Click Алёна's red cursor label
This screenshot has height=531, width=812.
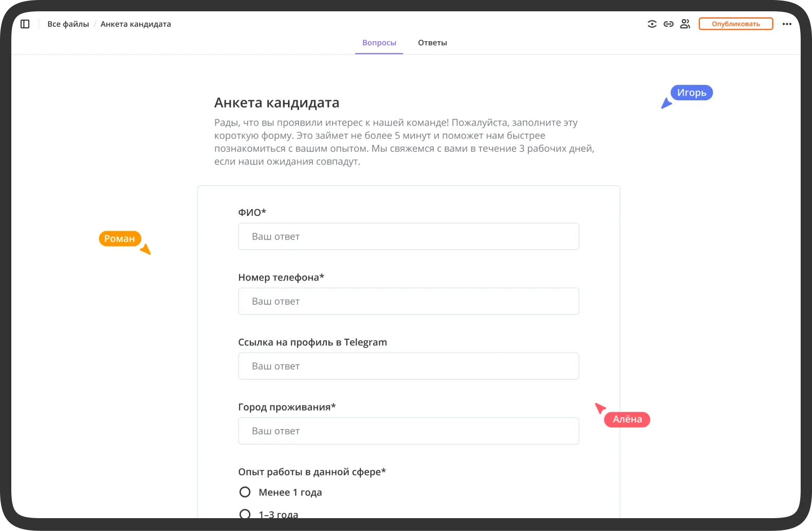pos(627,419)
